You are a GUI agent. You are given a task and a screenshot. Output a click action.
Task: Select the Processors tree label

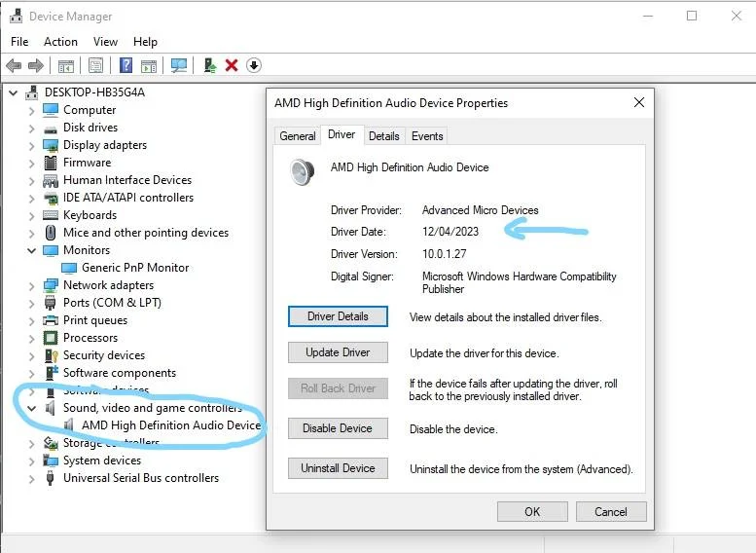click(90, 338)
